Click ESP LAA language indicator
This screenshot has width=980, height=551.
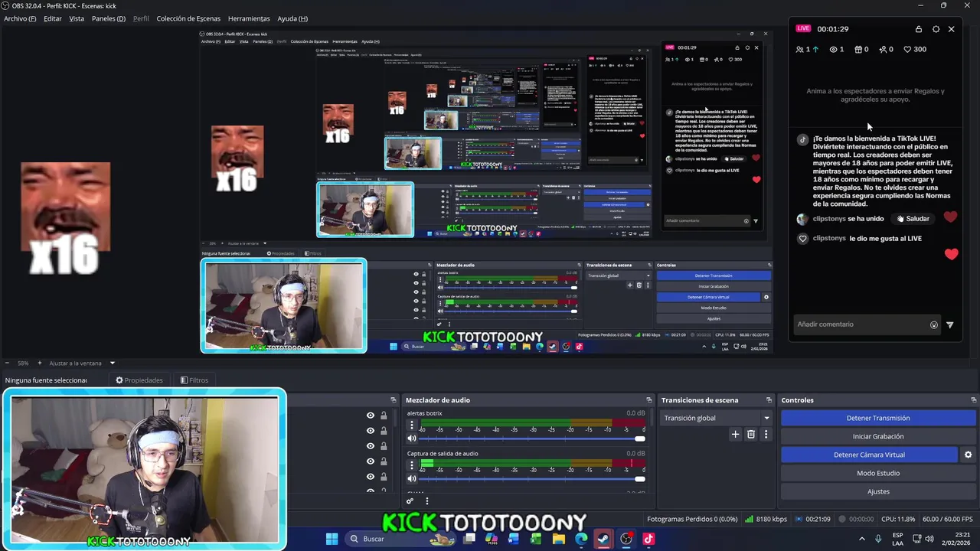tap(897, 539)
